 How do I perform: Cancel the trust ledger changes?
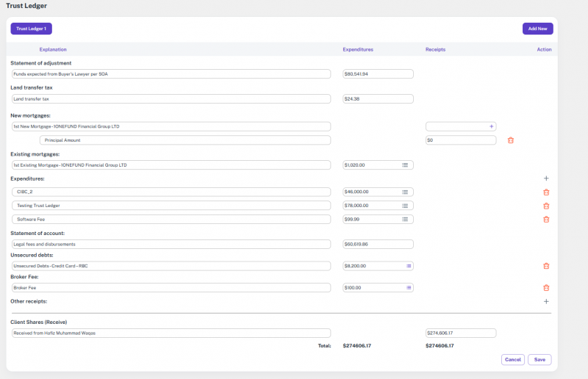click(512, 360)
